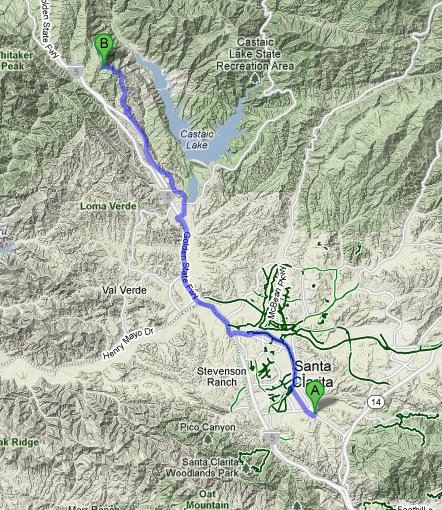
Task: Click the Castaic Lake Recreation Area tree icon
Action: 255,78
